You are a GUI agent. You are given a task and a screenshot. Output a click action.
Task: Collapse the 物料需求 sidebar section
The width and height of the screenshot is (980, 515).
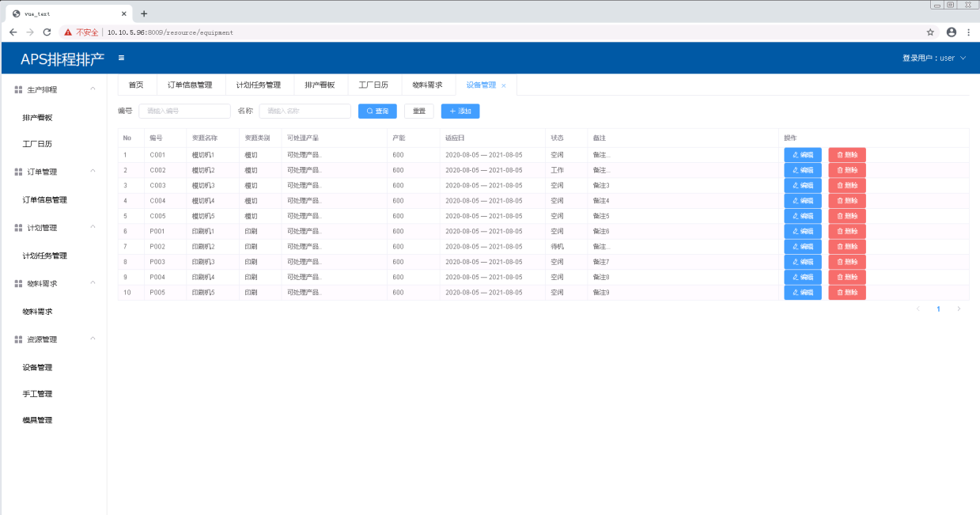93,283
